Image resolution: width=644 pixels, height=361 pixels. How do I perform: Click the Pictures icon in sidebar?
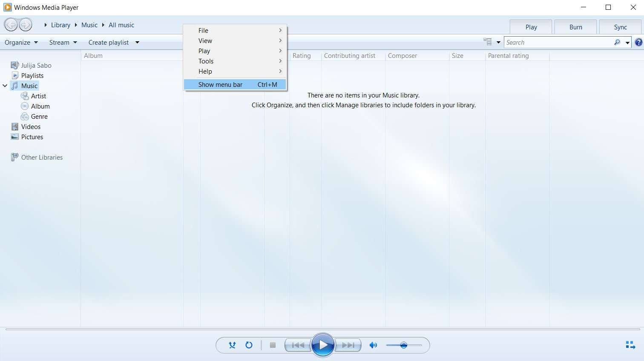pos(15,137)
